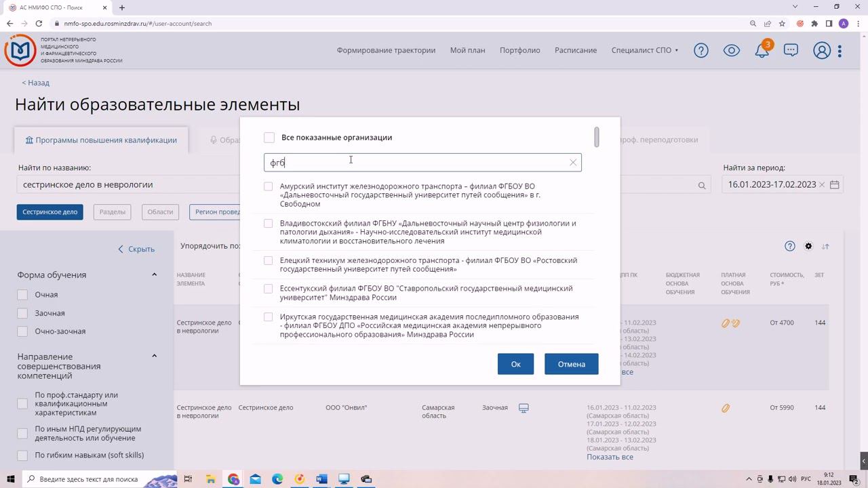Click the organization search field containing 'фгб'
The image size is (868, 488).
(422, 163)
